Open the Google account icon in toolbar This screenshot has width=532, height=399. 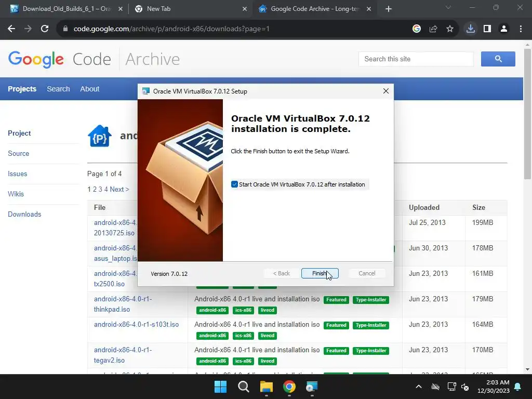point(417,29)
